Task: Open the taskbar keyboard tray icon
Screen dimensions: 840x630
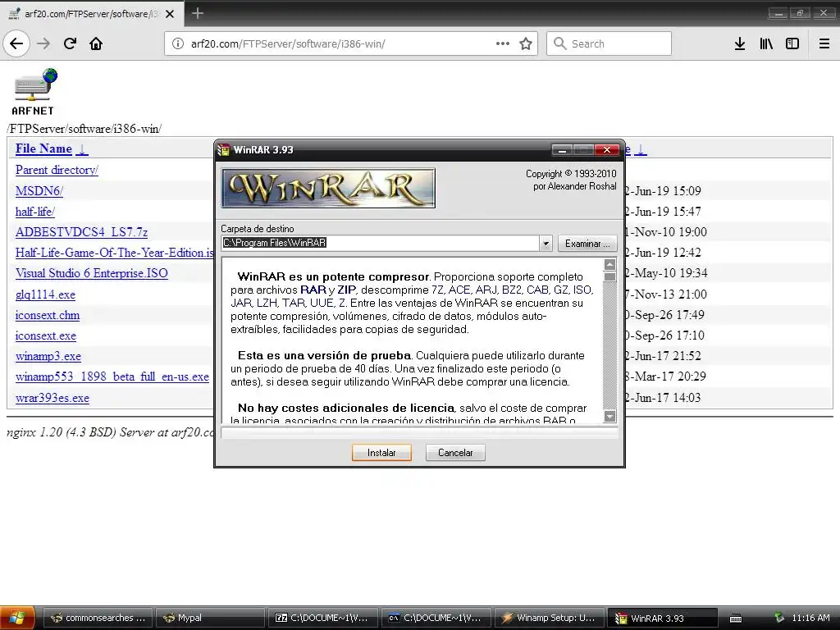Action: [x=736, y=619]
